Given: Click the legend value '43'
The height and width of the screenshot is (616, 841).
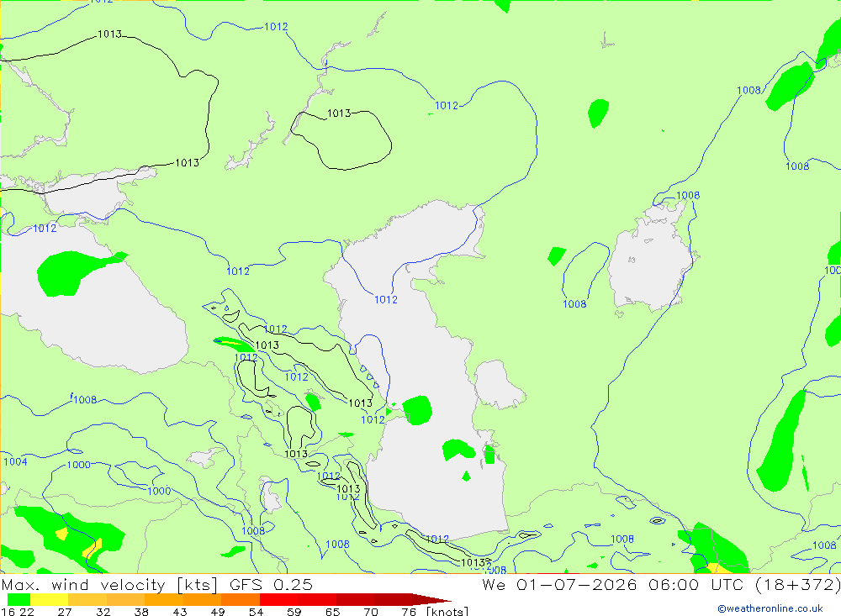Looking at the screenshot, I should coord(180,611).
